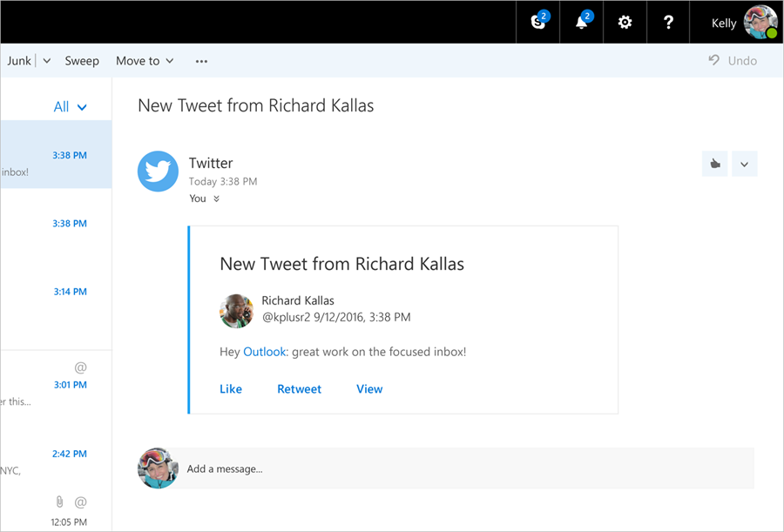Give a thumbs-up Like to this message

click(x=714, y=164)
